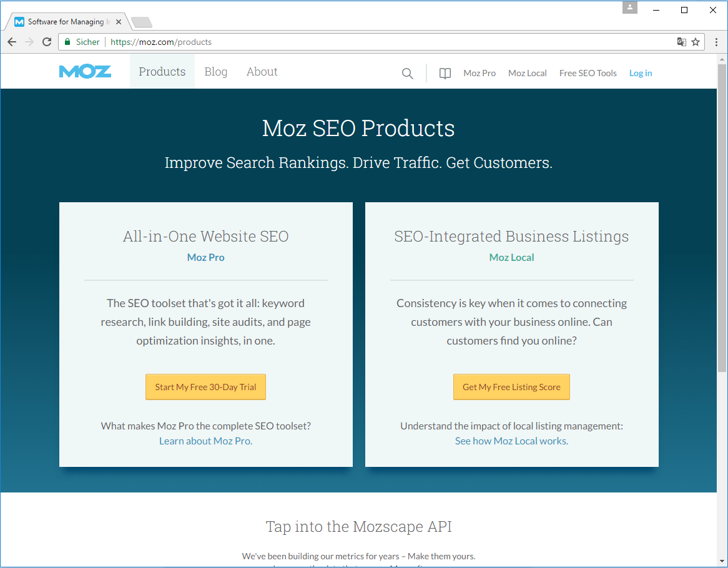Click Learn about Moz Pro link

pyautogui.click(x=205, y=441)
